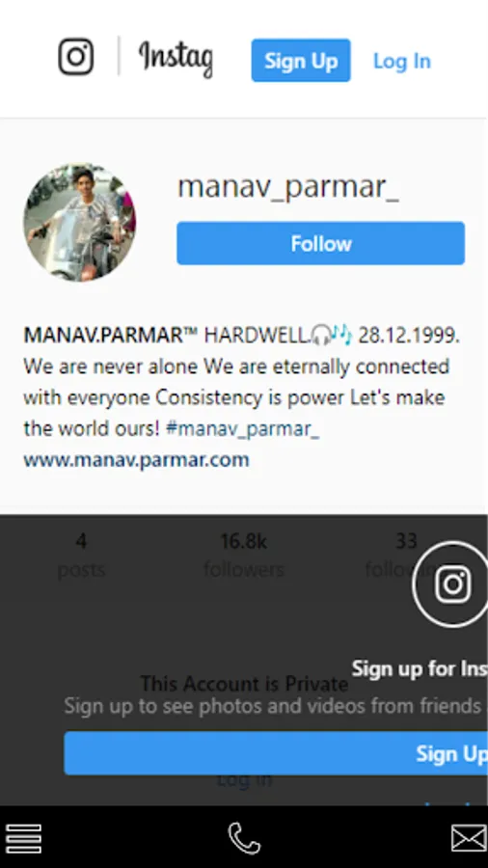The width and height of the screenshot is (488, 868).
Task: View the 16.8k followers count
Action: pos(243,556)
